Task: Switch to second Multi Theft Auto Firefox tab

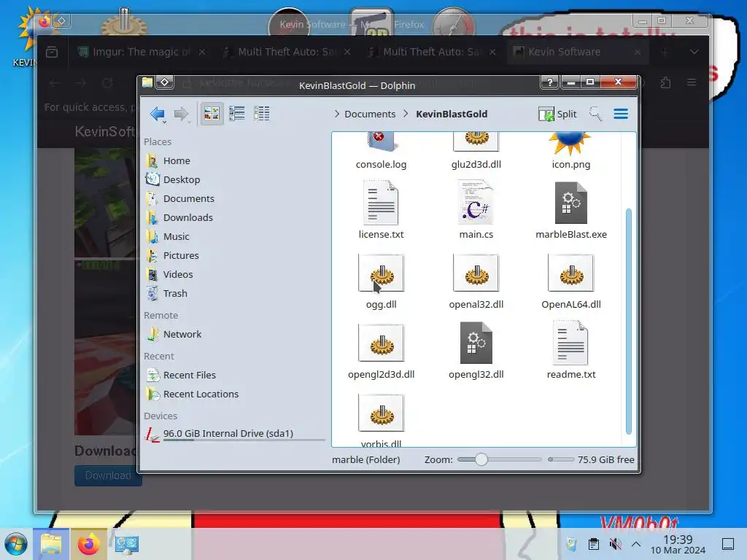Action: pos(432,52)
